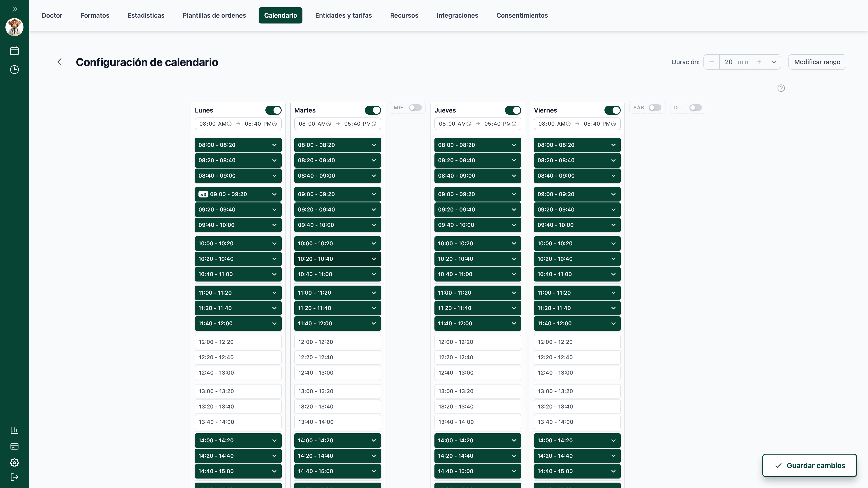
Task: Increase duration with plus icon
Action: point(759,62)
